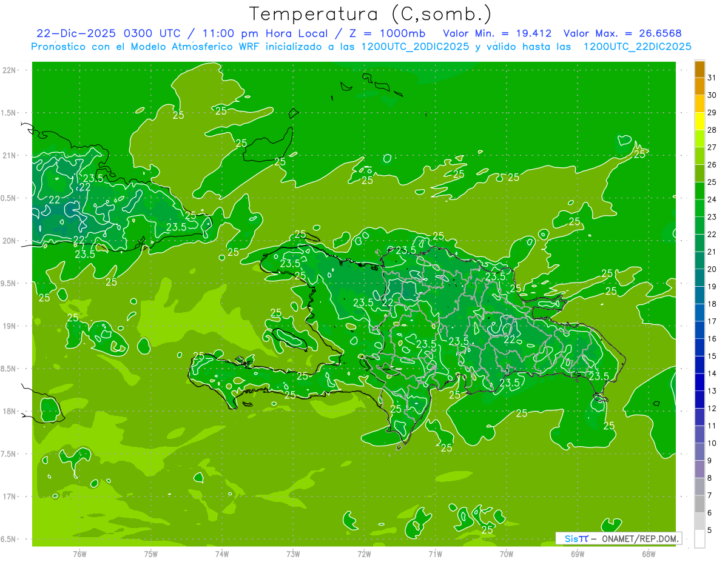Click color bar segment between 30 and 31

[699, 86]
